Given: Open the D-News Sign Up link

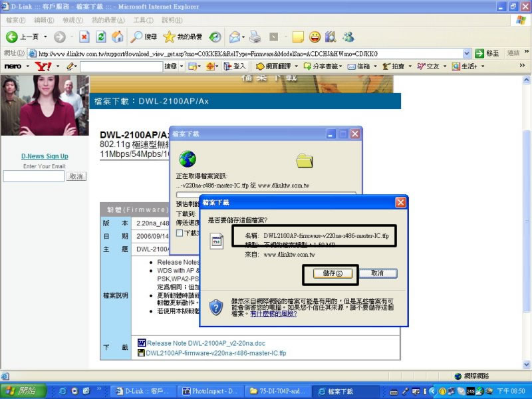Looking at the screenshot, I should point(45,156).
